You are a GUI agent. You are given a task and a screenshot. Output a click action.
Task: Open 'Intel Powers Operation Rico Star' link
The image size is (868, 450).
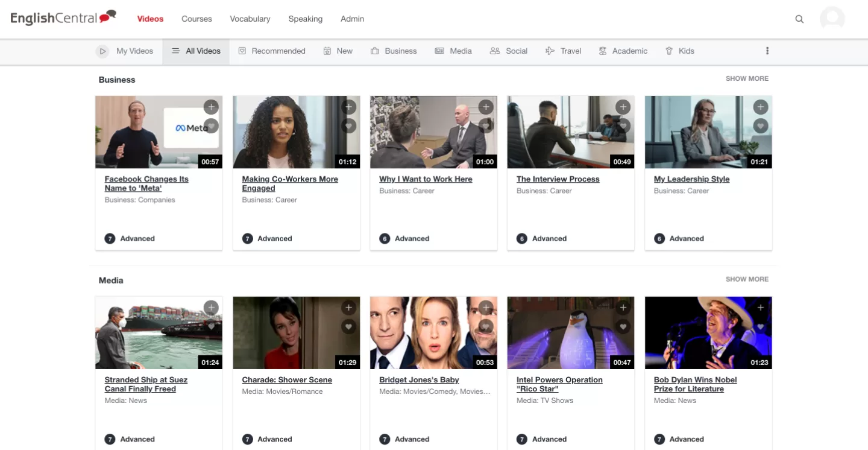559,384
